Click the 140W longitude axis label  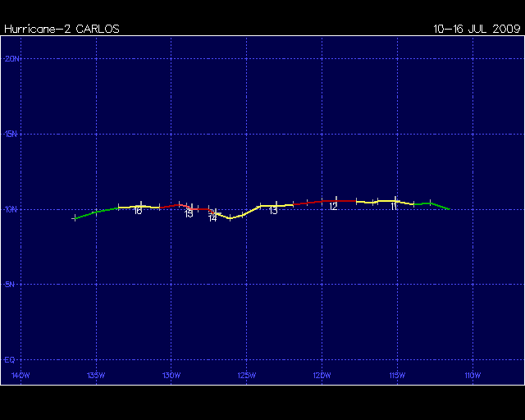pyautogui.click(x=21, y=376)
